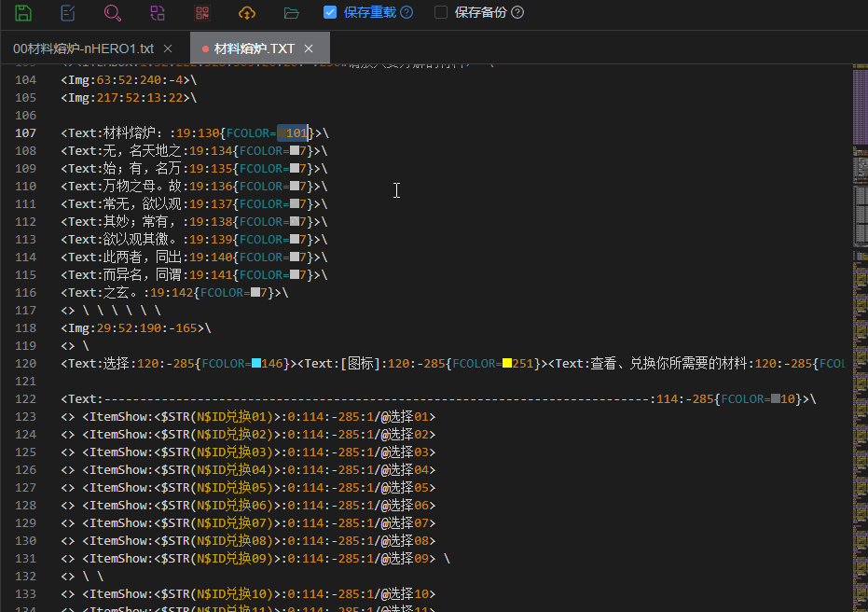The height and width of the screenshot is (612, 868).
Task: Click line number 133 in the gutter
Action: [x=25, y=593]
